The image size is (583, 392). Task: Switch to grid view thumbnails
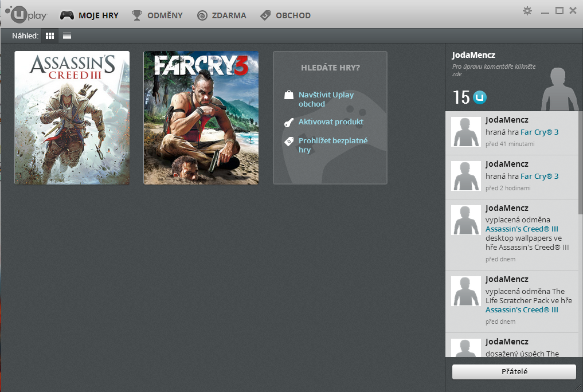pos(50,36)
